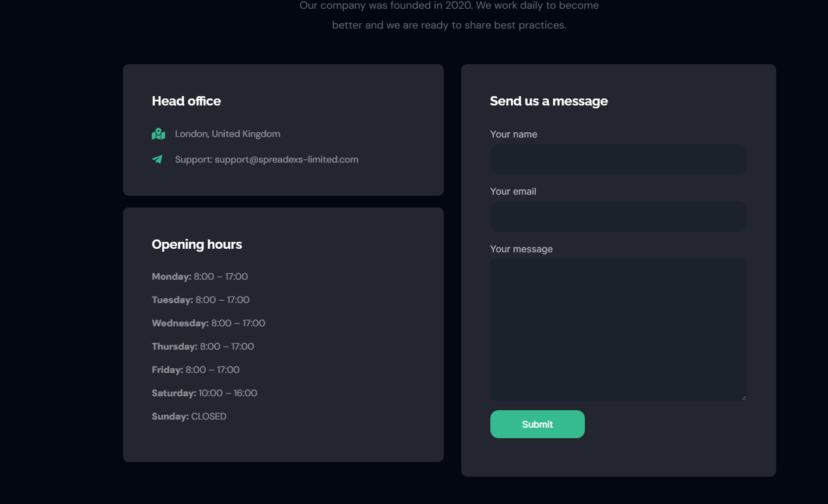
Task: Focus the Your name input field
Action: click(x=618, y=159)
